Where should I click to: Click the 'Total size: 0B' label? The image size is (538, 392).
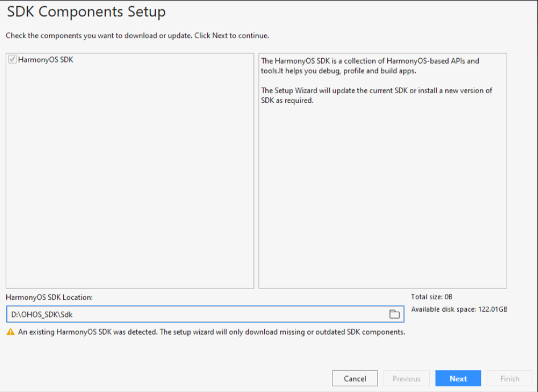click(432, 297)
